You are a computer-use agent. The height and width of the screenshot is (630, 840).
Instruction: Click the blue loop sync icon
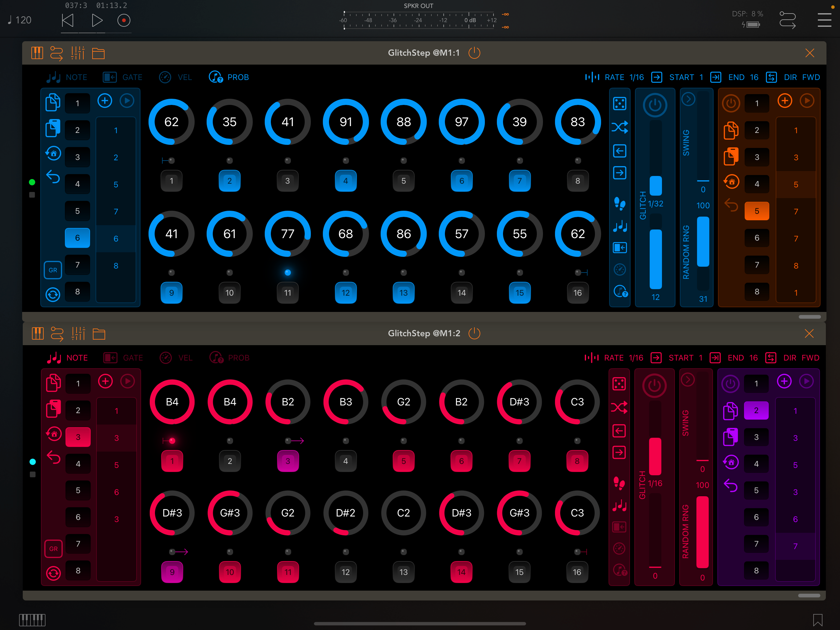(x=53, y=294)
